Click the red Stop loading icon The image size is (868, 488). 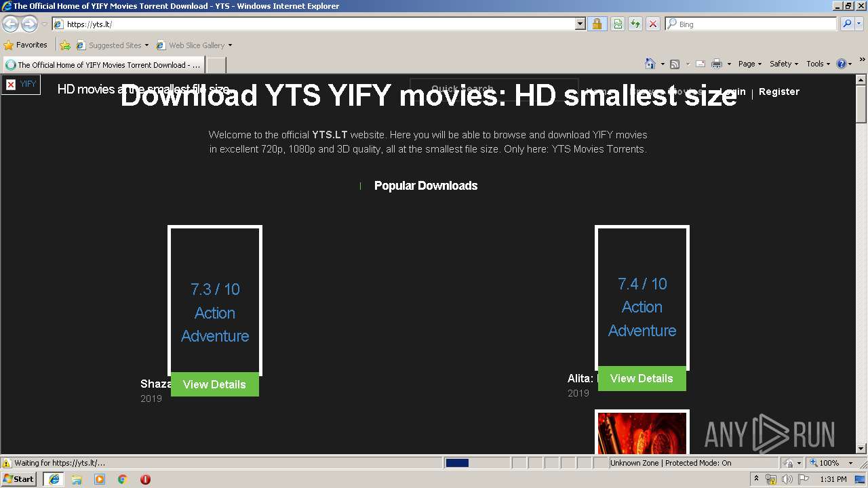[x=652, y=24]
